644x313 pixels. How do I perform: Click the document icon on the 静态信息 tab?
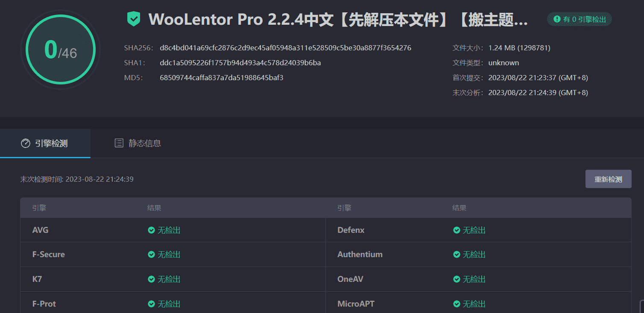coord(119,143)
